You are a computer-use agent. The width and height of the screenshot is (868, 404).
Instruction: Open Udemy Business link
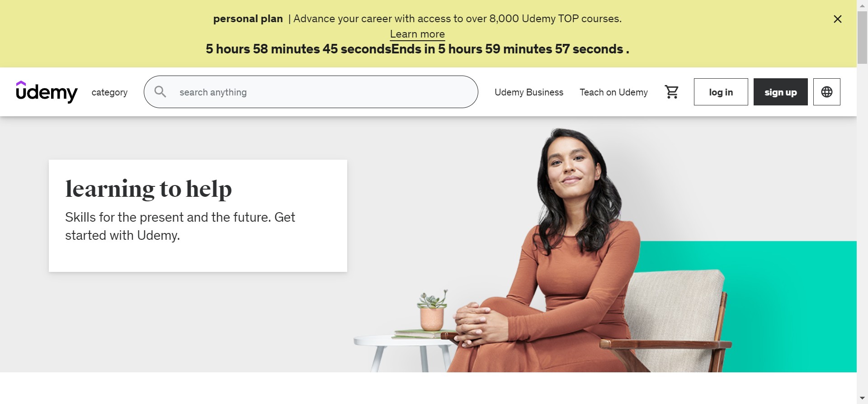click(528, 92)
